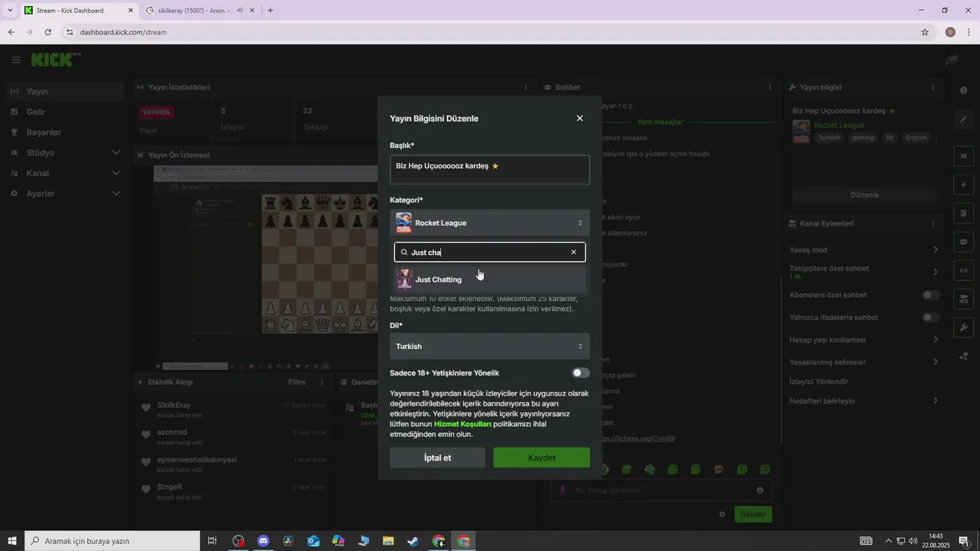Open the lichess.org link in chat

tap(639, 439)
